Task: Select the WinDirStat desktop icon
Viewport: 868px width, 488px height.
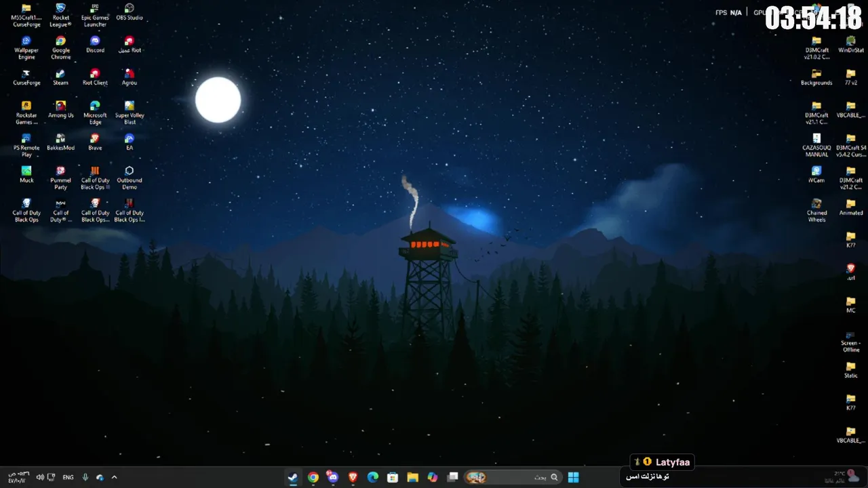Action: [850, 45]
